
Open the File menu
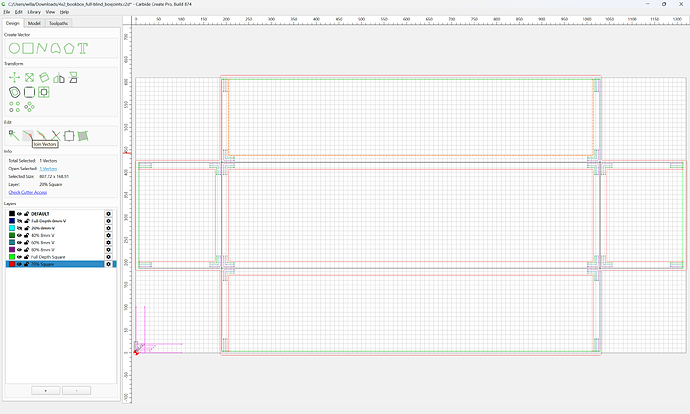coord(7,12)
